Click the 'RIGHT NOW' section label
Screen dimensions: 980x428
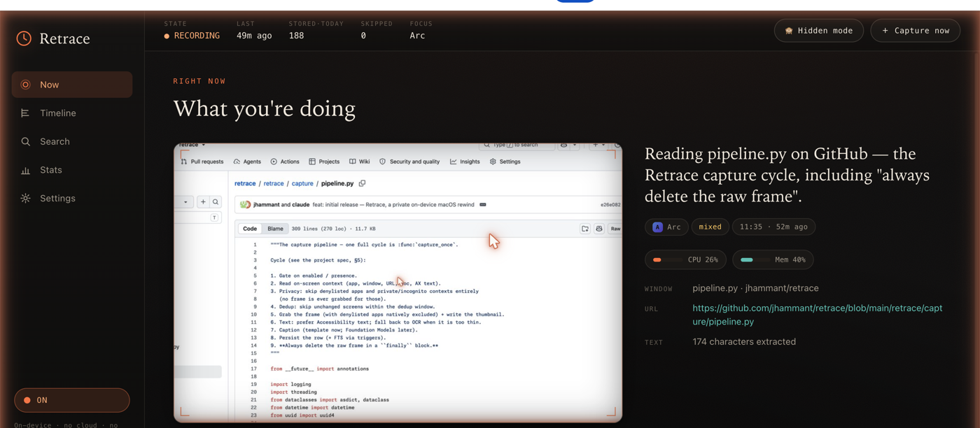pyautogui.click(x=199, y=81)
